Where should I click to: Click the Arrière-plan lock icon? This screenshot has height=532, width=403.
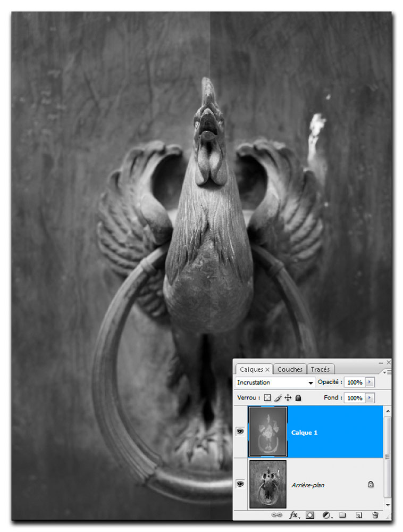(x=371, y=484)
